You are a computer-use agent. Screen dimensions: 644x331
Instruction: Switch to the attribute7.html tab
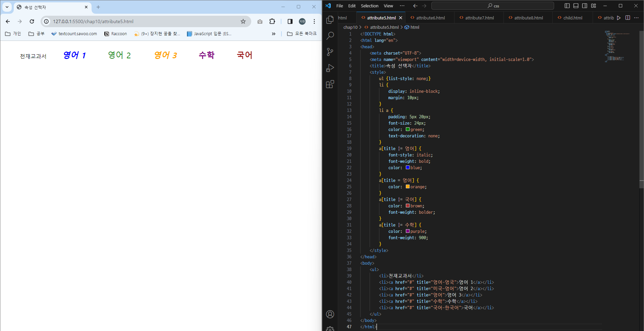coord(479,18)
